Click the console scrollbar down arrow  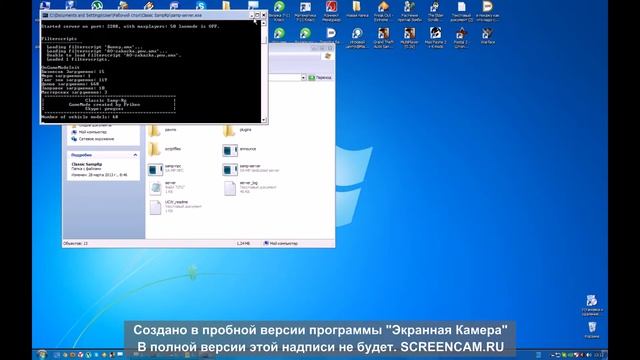pos(264,120)
